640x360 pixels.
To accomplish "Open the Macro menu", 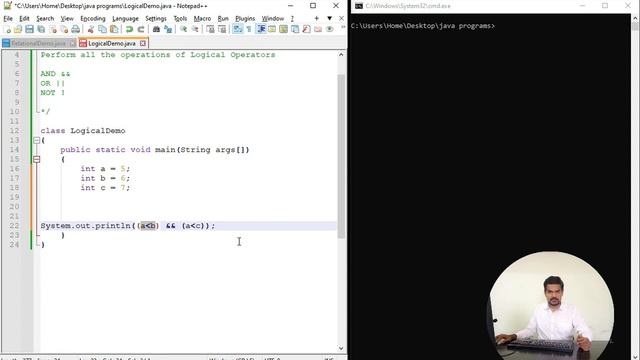I will [x=202, y=18].
